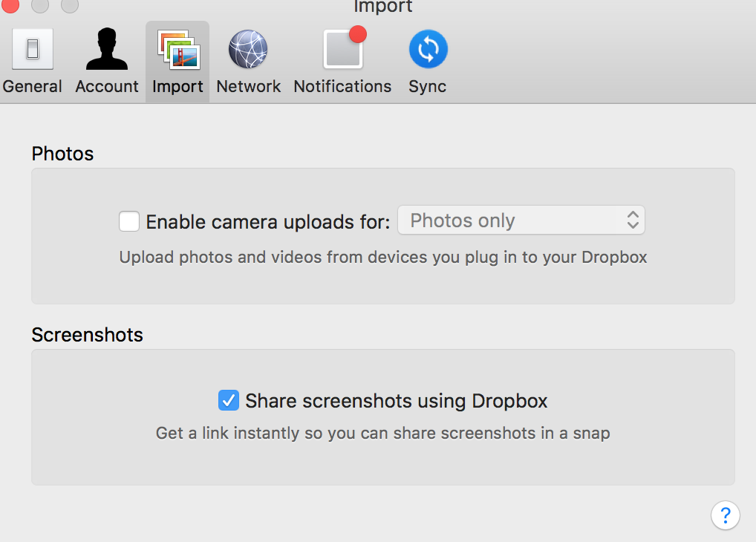
Task: Open the Network globe icon
Action: (x=248, y=49)
